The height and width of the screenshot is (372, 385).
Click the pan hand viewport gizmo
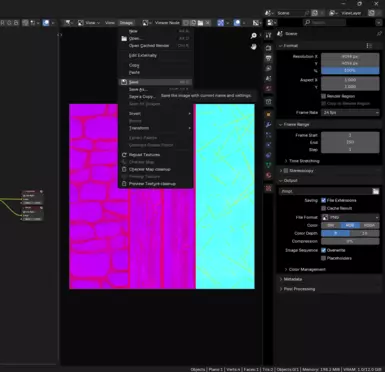click(x=254, y=47)
